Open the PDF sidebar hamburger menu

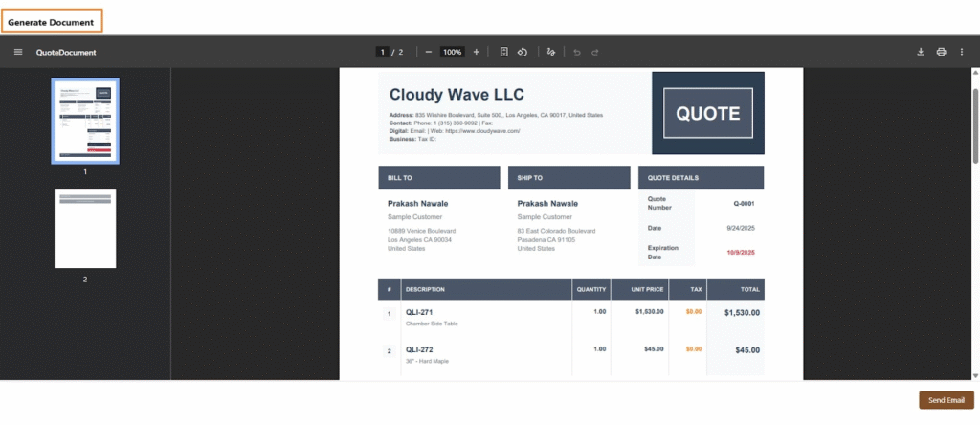tap(17, 52)
